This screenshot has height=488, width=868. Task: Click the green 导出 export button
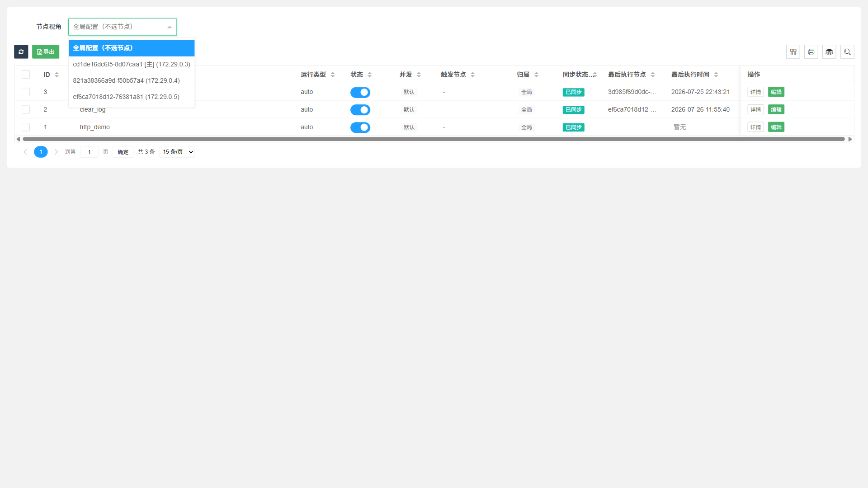point(46,52)
